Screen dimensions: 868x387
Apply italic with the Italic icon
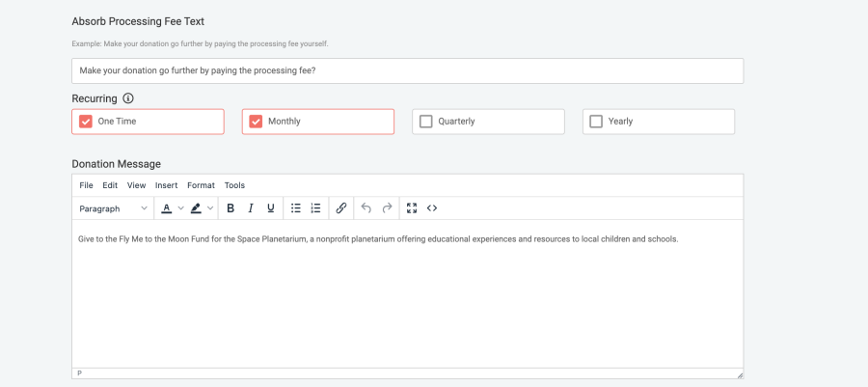(251, 208)
